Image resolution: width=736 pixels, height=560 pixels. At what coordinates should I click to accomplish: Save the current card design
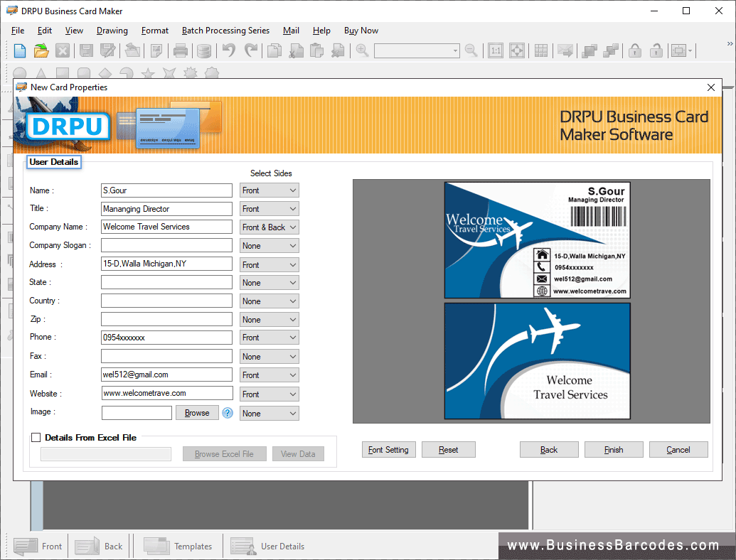tap(86, 50)
